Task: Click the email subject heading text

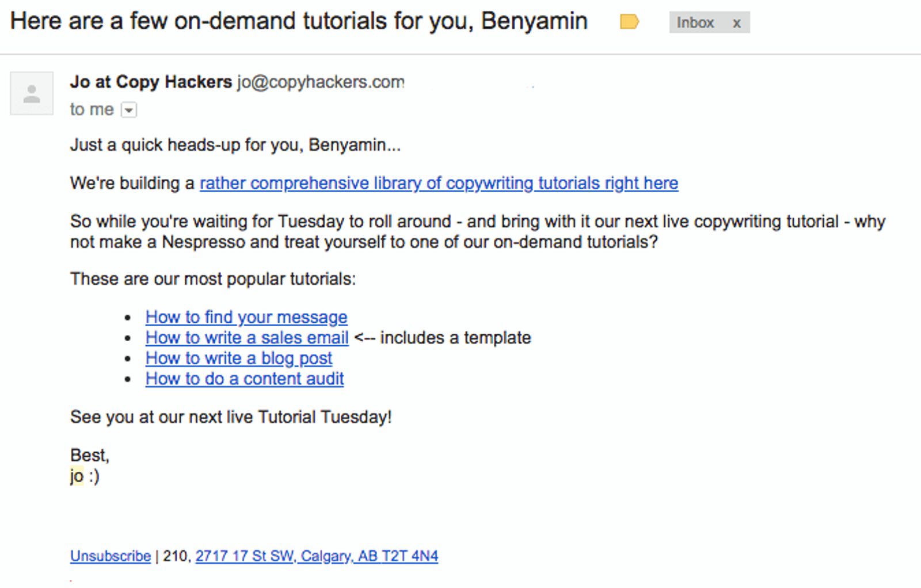Action: 299,21
